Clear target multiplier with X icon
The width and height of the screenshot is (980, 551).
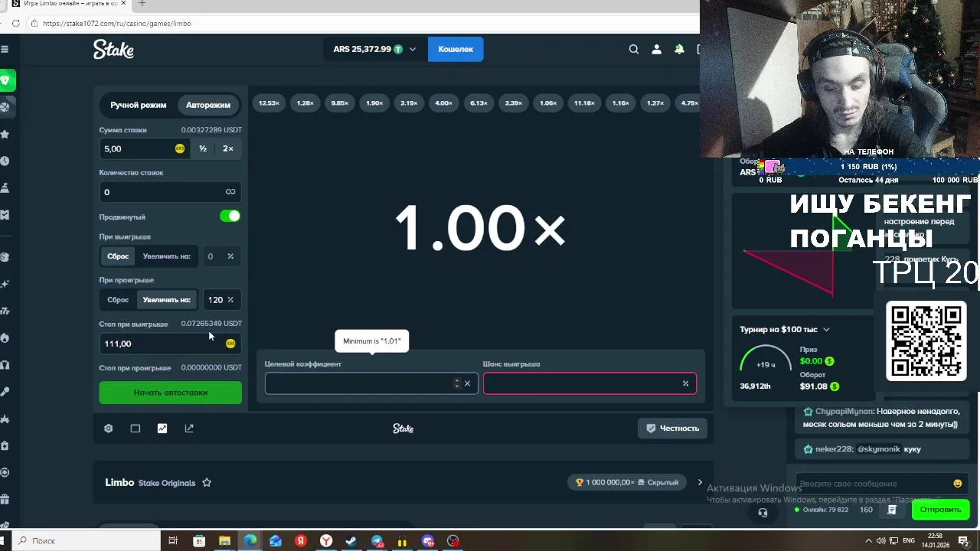click(467, 383)
